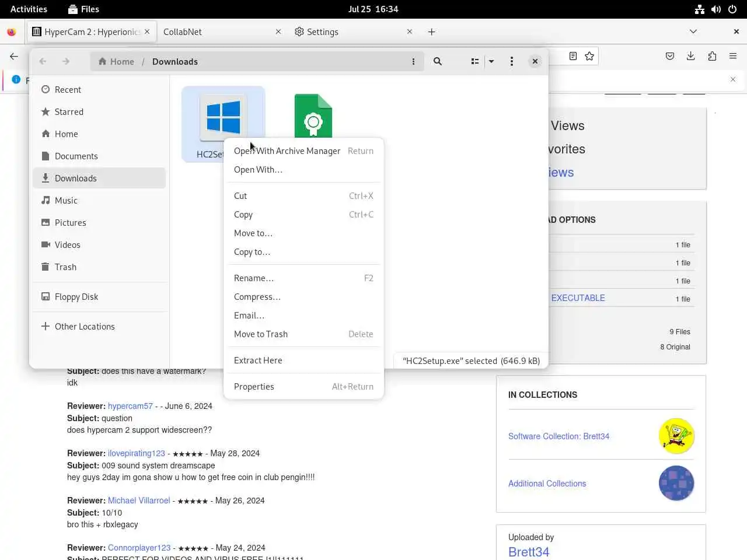The width and height of the screenshot is (747, 560).
Task: Open Firefox downloads panel icon
Action: click(x=691, y=56)
